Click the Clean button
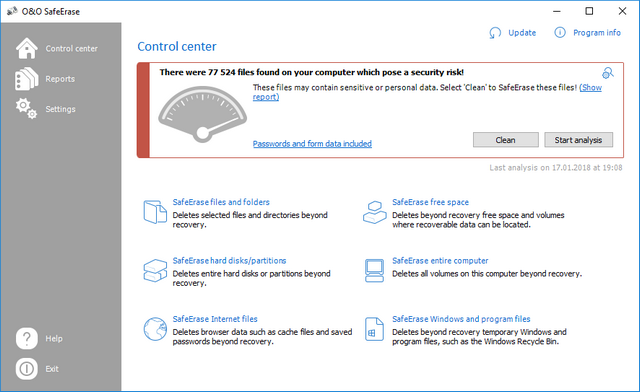The height and width of the screenshot is (392, 640). pos(506,140)
